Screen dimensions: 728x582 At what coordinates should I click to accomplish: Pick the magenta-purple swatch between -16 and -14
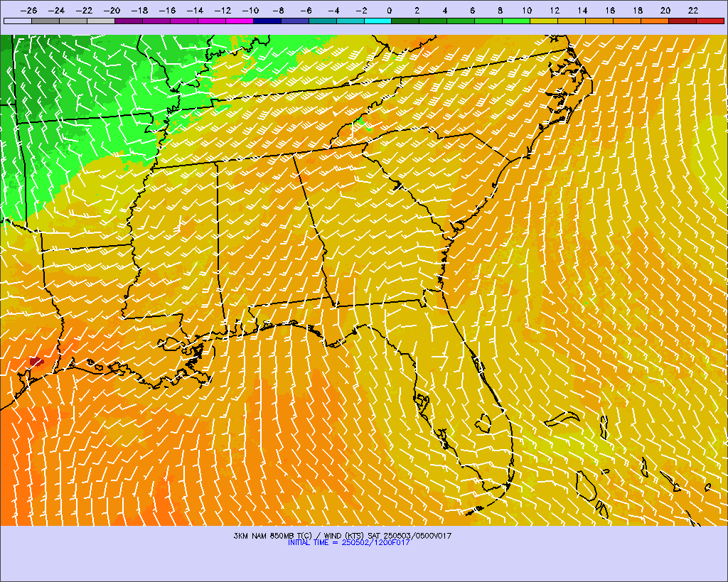point(184,21)
